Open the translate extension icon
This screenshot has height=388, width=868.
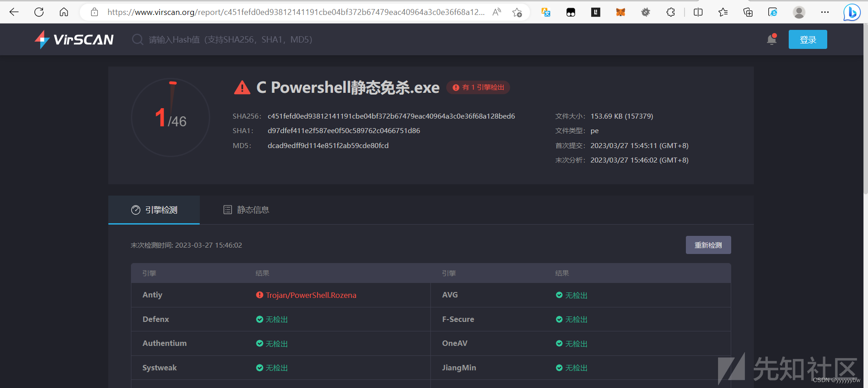(546, 12)
